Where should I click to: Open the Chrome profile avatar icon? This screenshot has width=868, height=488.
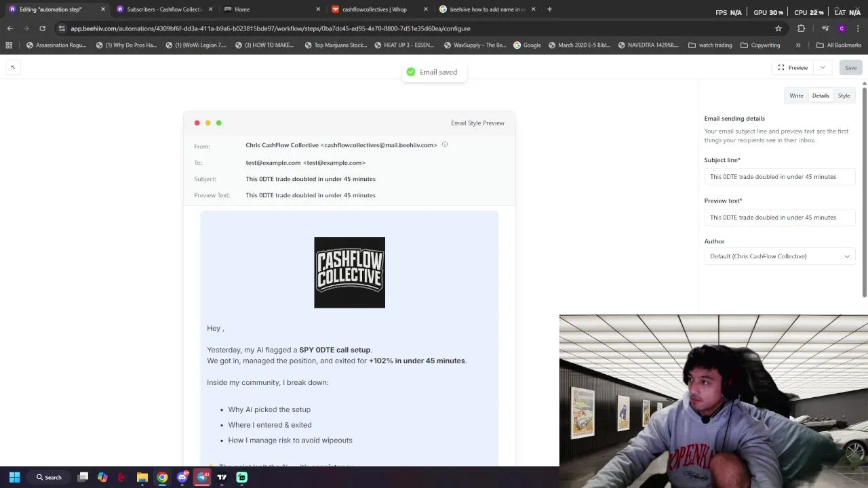pyautogui.click(x=842, y=28)
